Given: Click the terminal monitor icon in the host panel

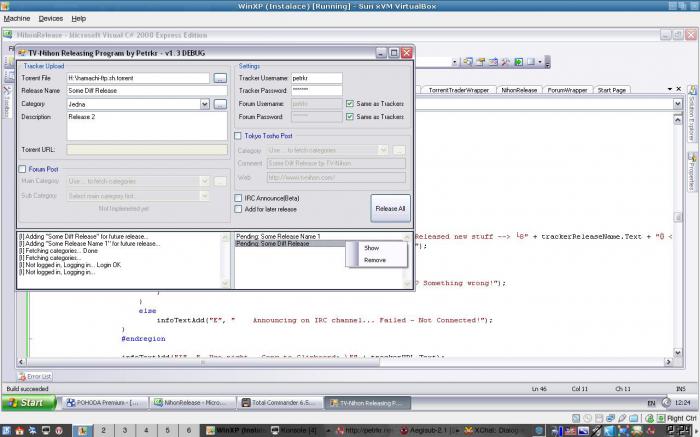Looking at the screenshot, I should click(x=46, y=431).
